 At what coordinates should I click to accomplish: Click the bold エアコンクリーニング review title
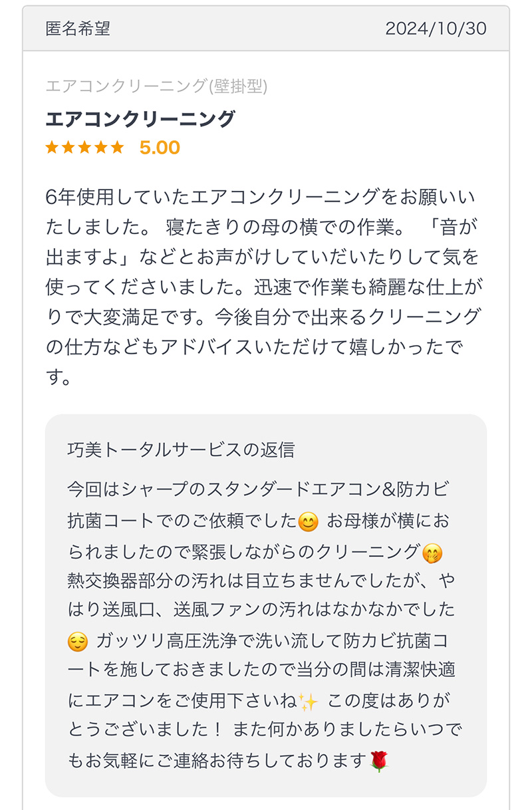click(140, 118)
